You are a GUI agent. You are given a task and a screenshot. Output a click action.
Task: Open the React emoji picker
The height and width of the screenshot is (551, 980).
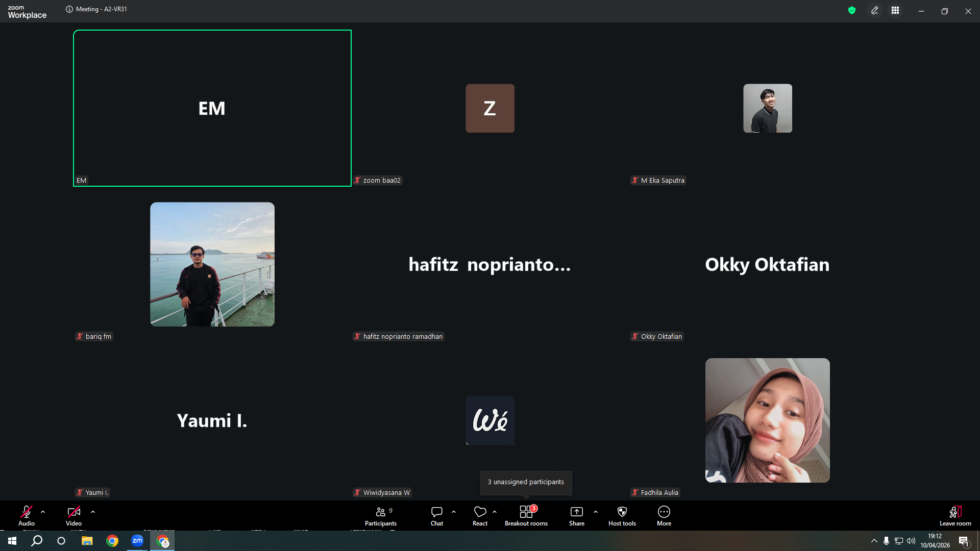[x=480, y=516]
